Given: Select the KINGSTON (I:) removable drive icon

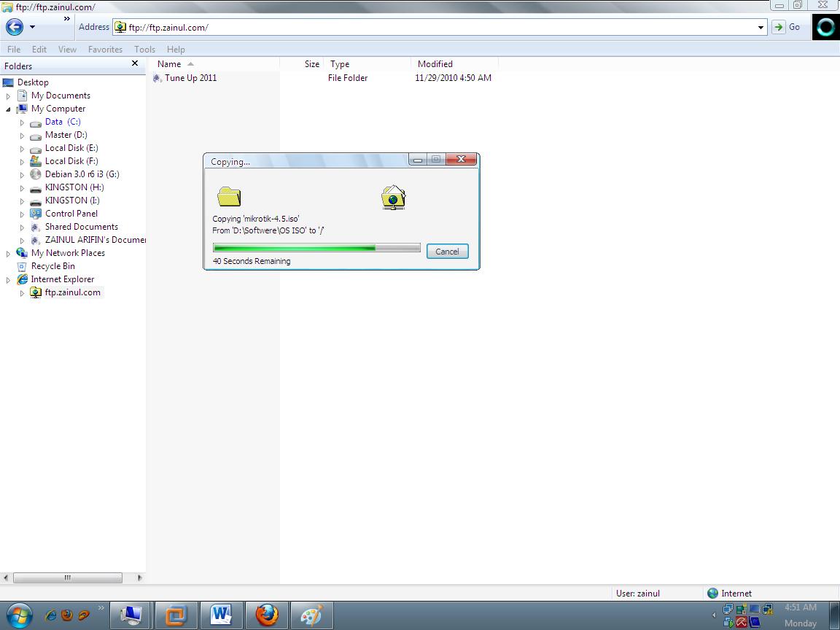Looking at the screenshot, I should [36, 201].
